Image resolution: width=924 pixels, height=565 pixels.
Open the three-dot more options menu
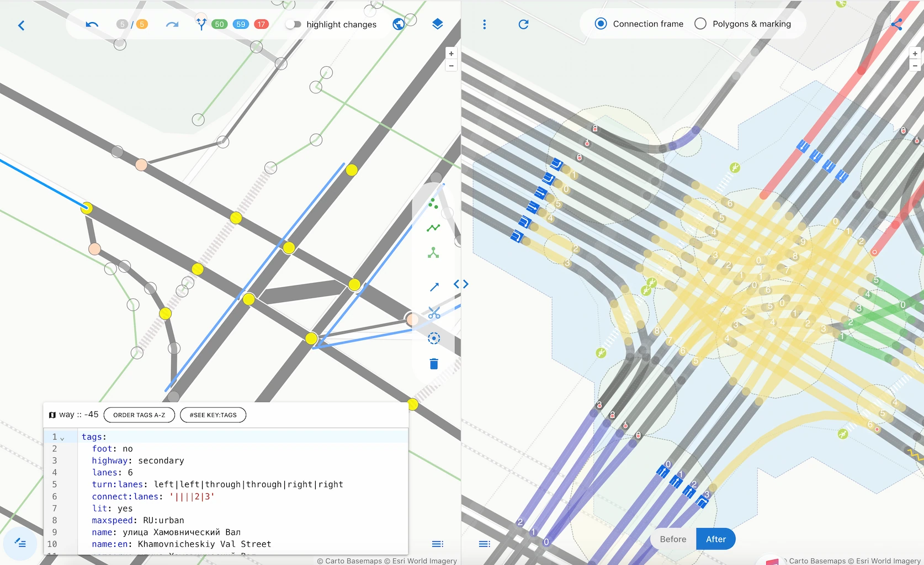485,24
